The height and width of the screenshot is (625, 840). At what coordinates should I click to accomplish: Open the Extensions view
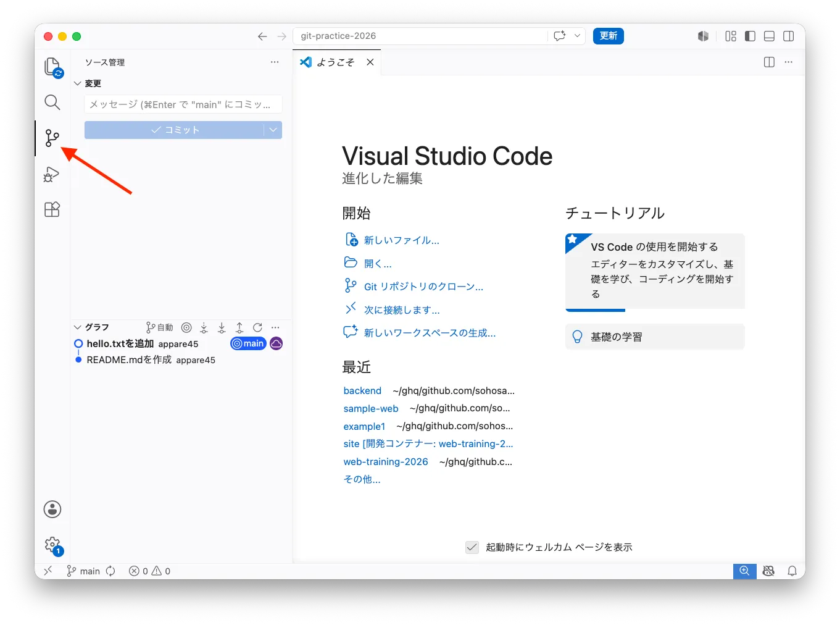click(x=52, y=209)
